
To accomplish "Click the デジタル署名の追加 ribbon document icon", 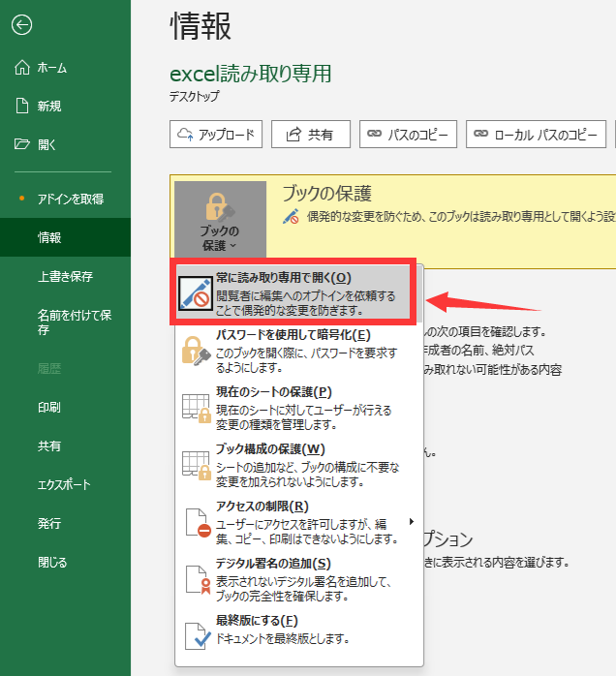I will pyautogui.click(x=198, y=580).
